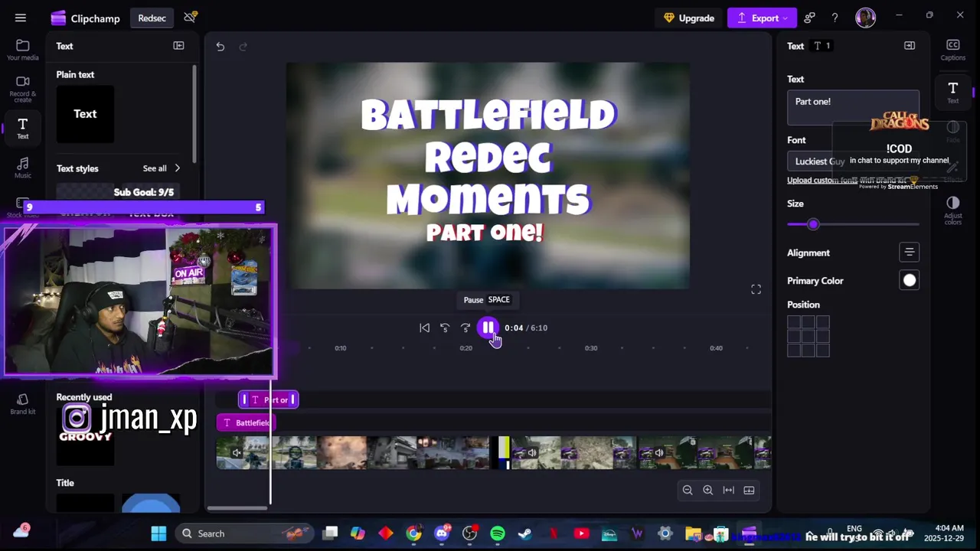Open the share and invite icon

tap(809, 18)
